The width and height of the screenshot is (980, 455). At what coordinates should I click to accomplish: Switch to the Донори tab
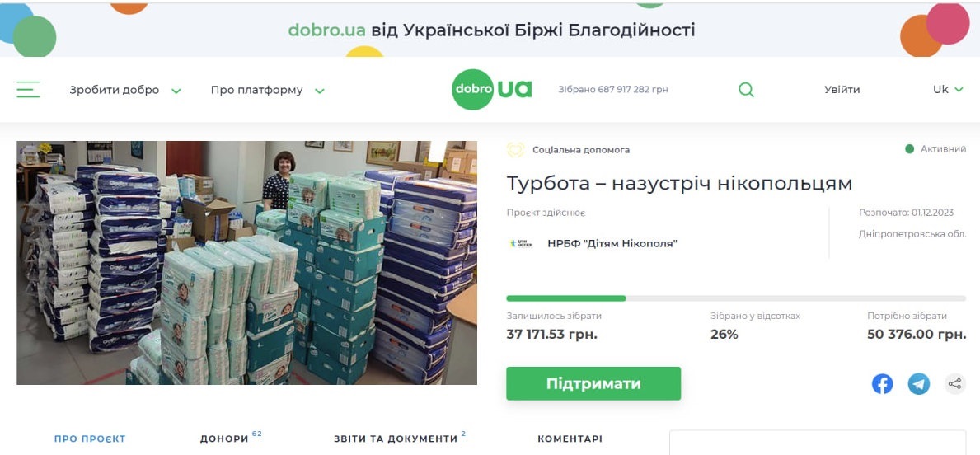tap(231, 439)
